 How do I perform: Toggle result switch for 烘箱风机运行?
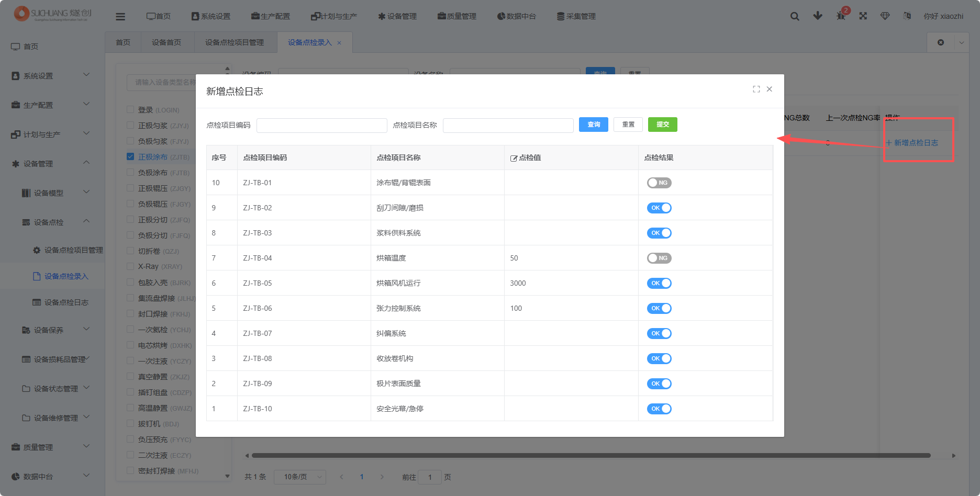click(659, 283)
